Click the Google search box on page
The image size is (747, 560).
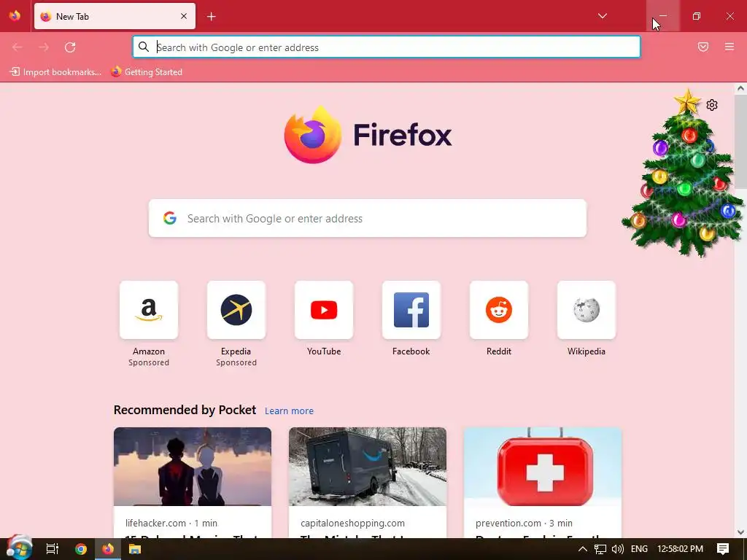pyautogui.click(x=368, y=218)
